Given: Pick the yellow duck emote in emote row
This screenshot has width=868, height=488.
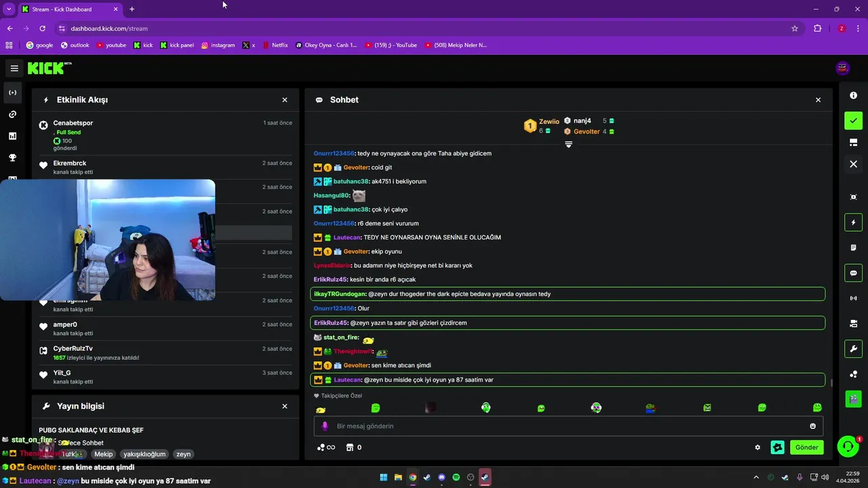Looking at the screenshot, I should (321, 409).
